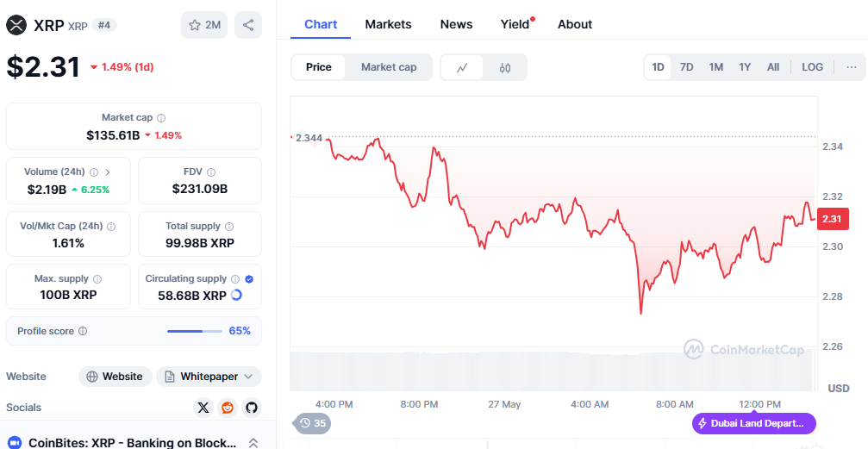
Task: Open the chart more options menu
Action: click(x=852, y=67)
